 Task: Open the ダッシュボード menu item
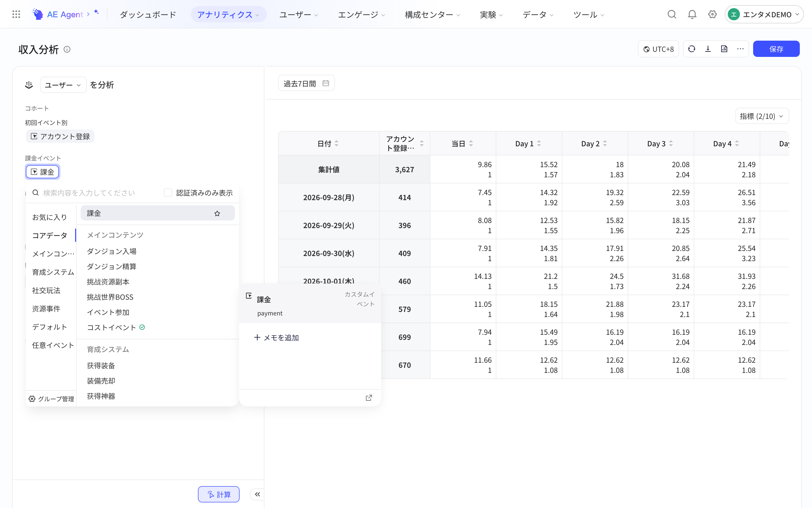pyautogui.click(x=148, y=14)
